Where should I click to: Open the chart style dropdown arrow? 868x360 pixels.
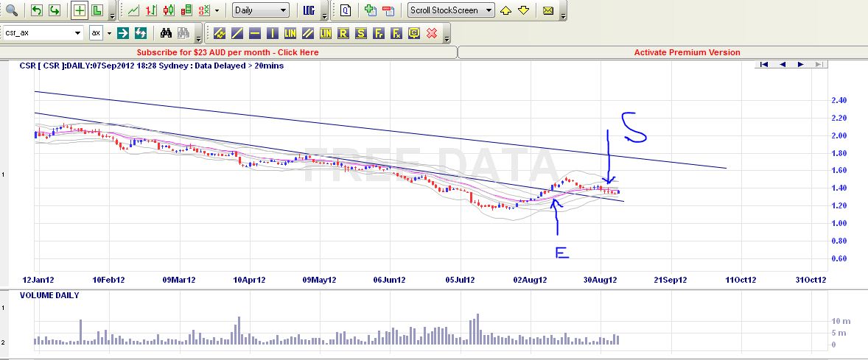217,10
